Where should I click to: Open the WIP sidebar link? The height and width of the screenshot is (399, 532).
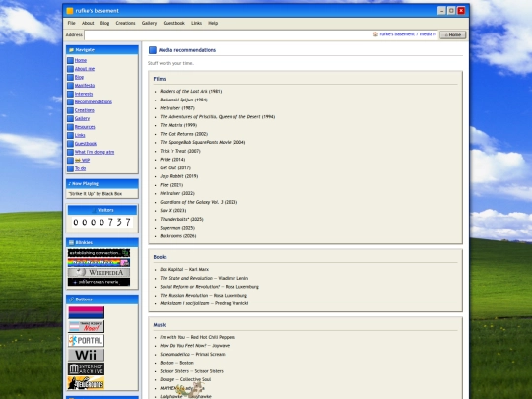[82, 161]
